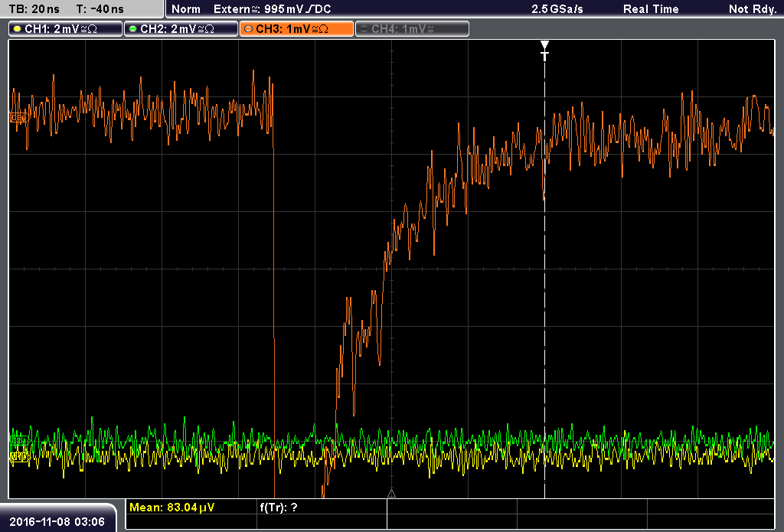This screenshot has width=784, height=532.
Task: Click the CH1 yellow ground level marker
Action: pos(19,456)
